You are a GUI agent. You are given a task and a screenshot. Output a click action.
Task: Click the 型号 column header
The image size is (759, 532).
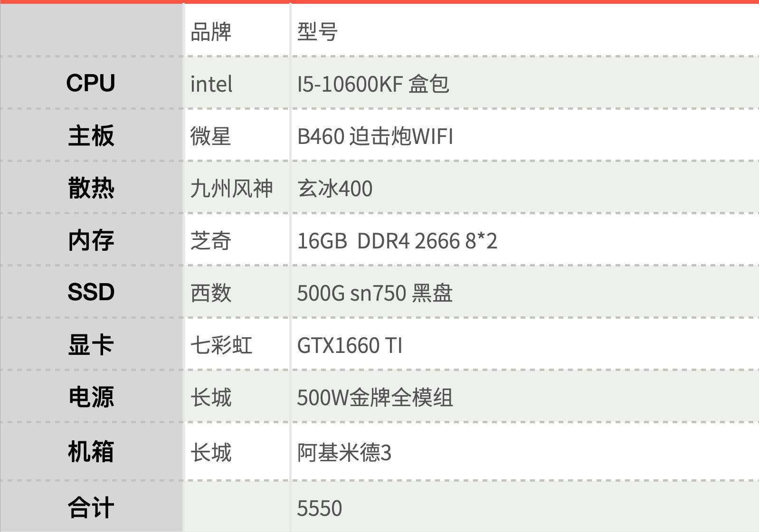pyautogui.click(x=317, y=32)
